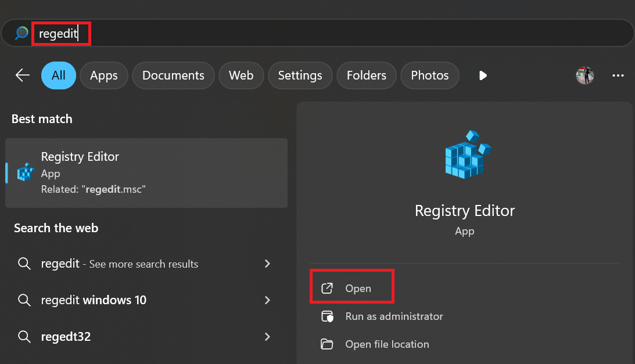Switch to the Settings filter tab
The image size is (635, 364).
click(300, 75)
